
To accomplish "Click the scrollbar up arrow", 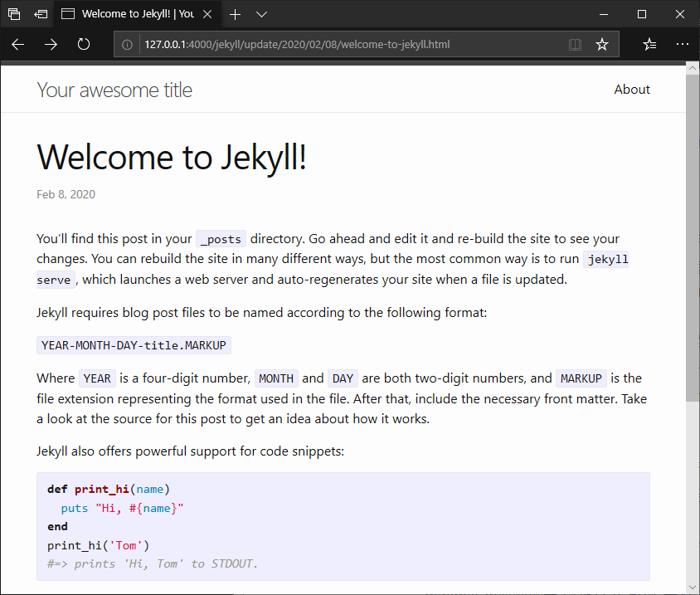I will (x=693, y=68).
